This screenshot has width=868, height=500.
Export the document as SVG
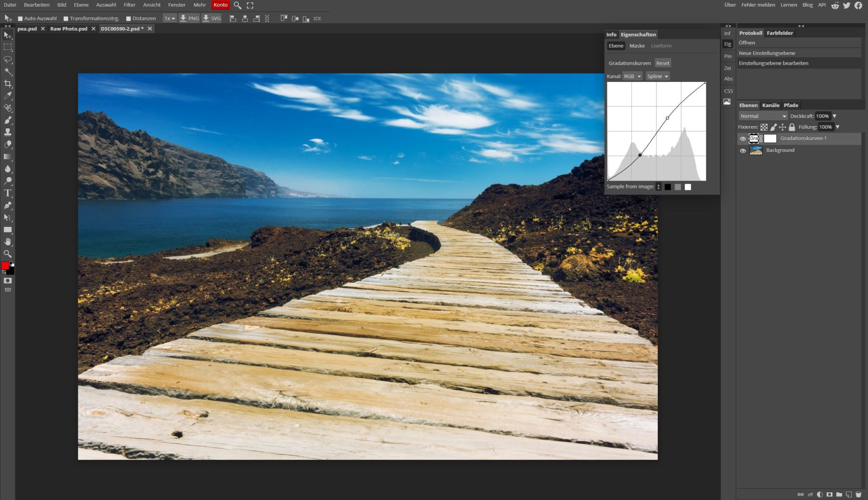pyautogui.click(x=212, y=18)
